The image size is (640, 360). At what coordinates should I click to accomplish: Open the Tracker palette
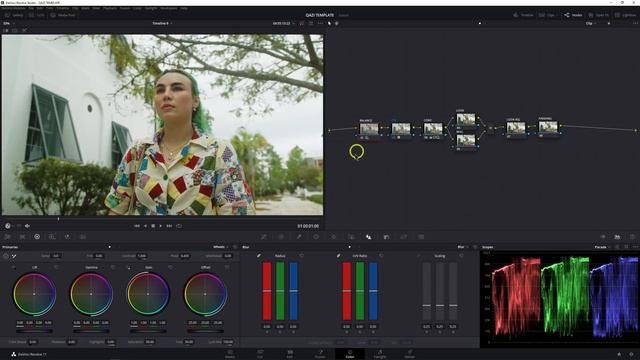333,237
